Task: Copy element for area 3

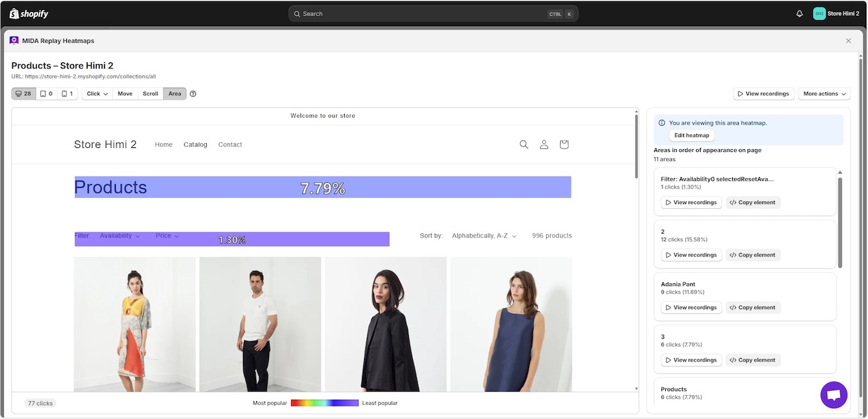Action: 753,360
